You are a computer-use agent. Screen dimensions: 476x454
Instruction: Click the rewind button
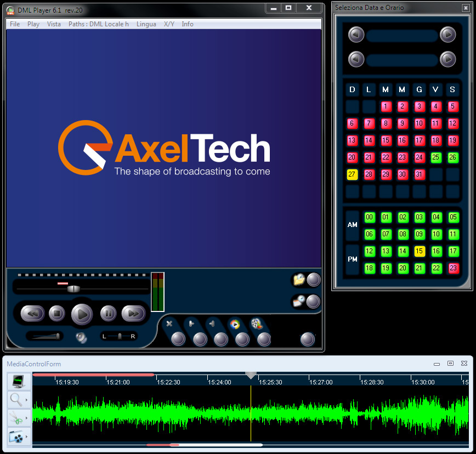click(x=32, y=314)
